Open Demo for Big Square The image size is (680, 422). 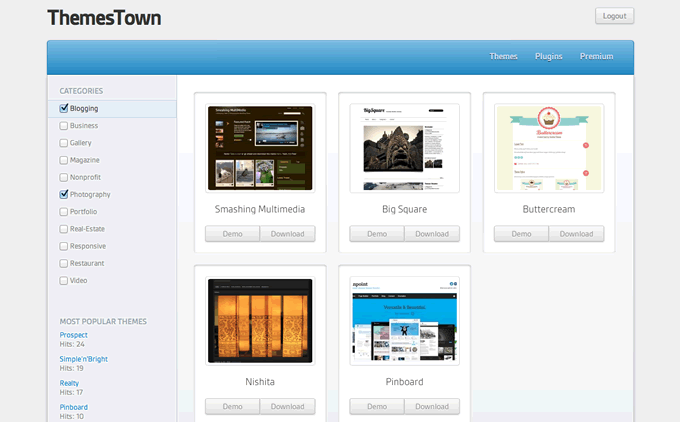[377, 234]
